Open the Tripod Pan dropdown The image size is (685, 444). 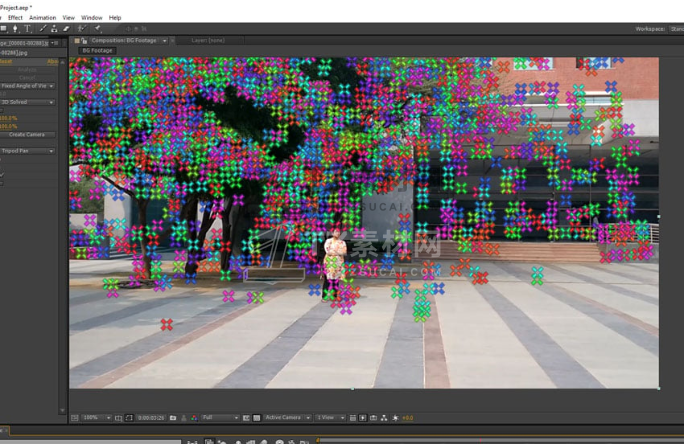point(27,151)
